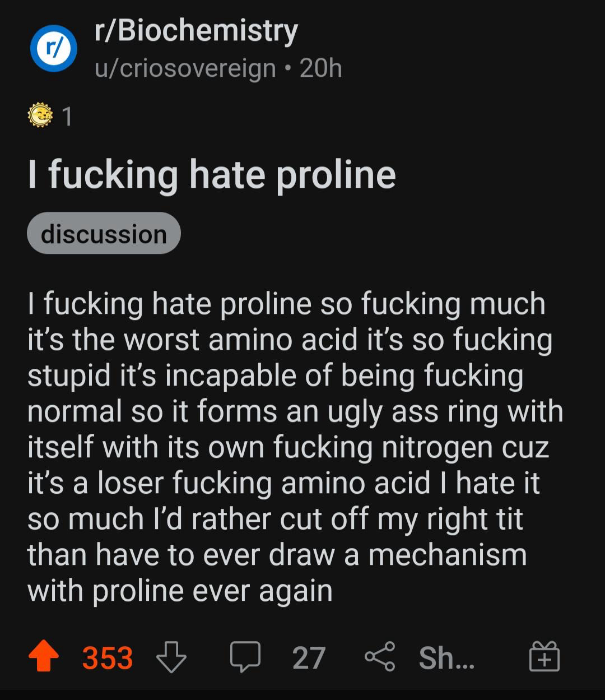Open the r/Biochemistry subreddit link

pos(196,31)
